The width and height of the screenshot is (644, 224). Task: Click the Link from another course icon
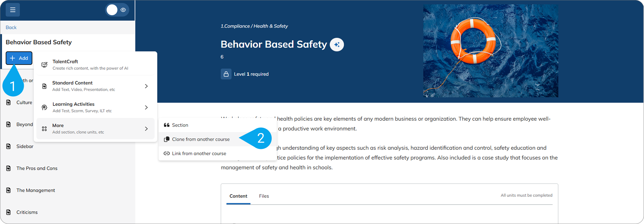(x=167, y=153)
